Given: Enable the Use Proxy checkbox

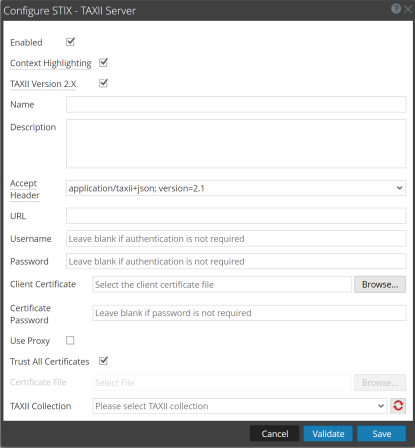Looking at the screenshot, I should [70, 340].
